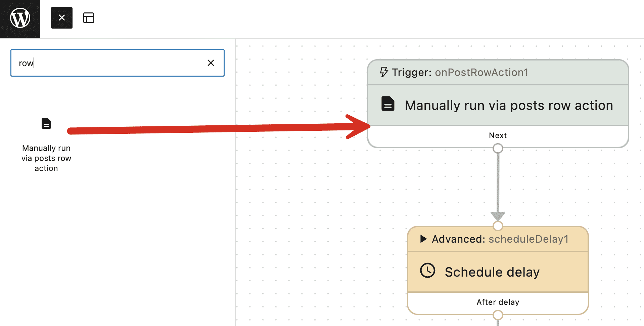Select the document icon in search results
644x326 pixels.
(46, 123)
